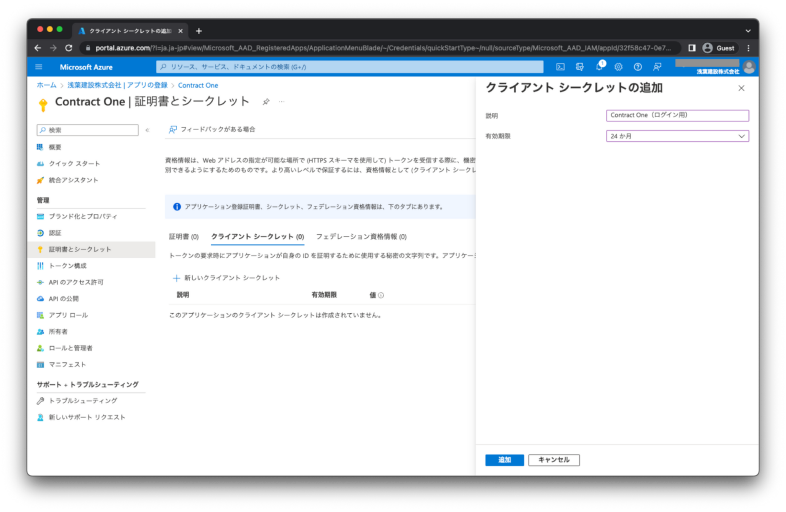Close the クライアント シークレットの追加 browser tab
This screenshot has width=786, height=512.
(180, 31)
